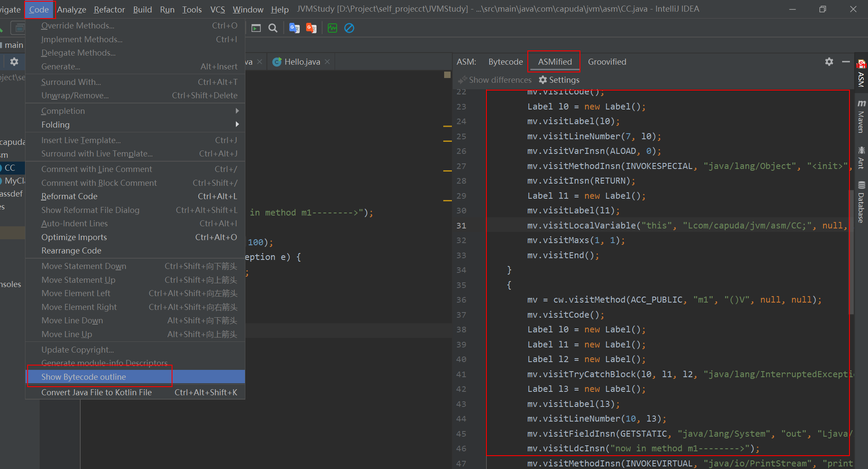The image size is (868, 469).
Task: Choose Show Reformat File Dialog item
Action: 135,210
